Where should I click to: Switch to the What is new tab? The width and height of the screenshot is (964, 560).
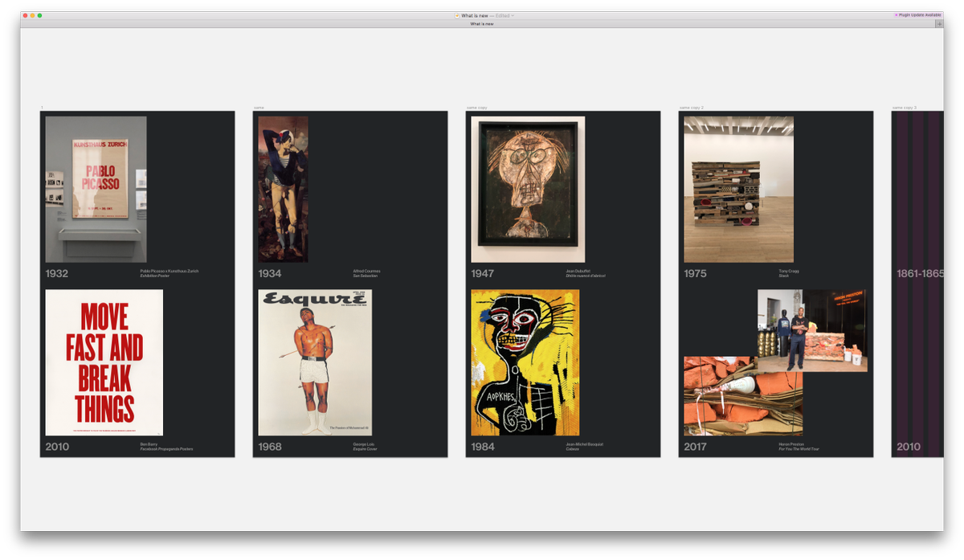482,23
